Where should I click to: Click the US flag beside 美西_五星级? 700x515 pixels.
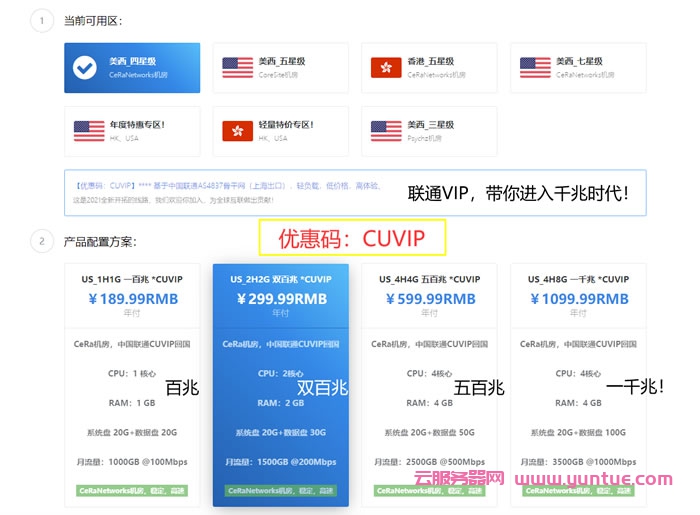237,67
